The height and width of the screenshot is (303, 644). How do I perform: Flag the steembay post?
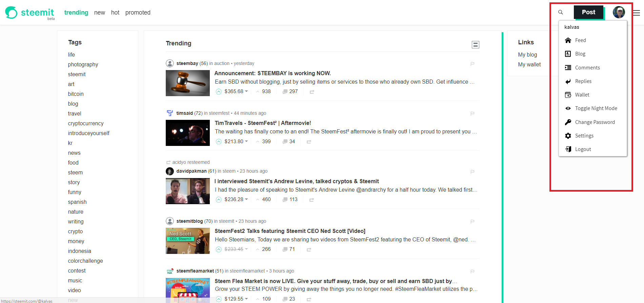click(472, 64)
